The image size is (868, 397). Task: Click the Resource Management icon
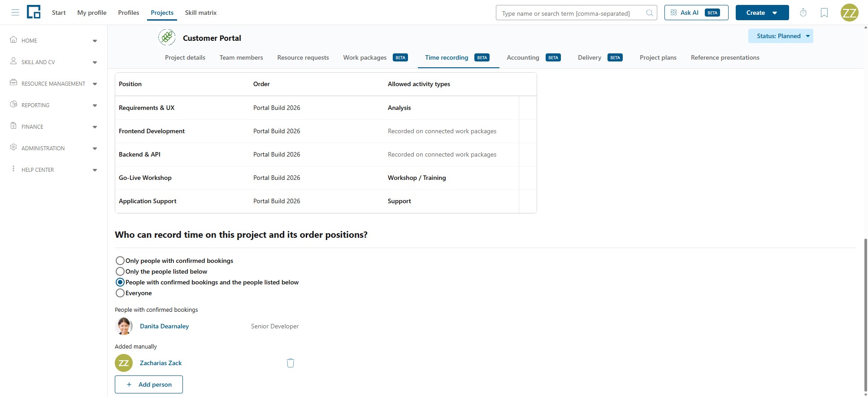[13, 83]
